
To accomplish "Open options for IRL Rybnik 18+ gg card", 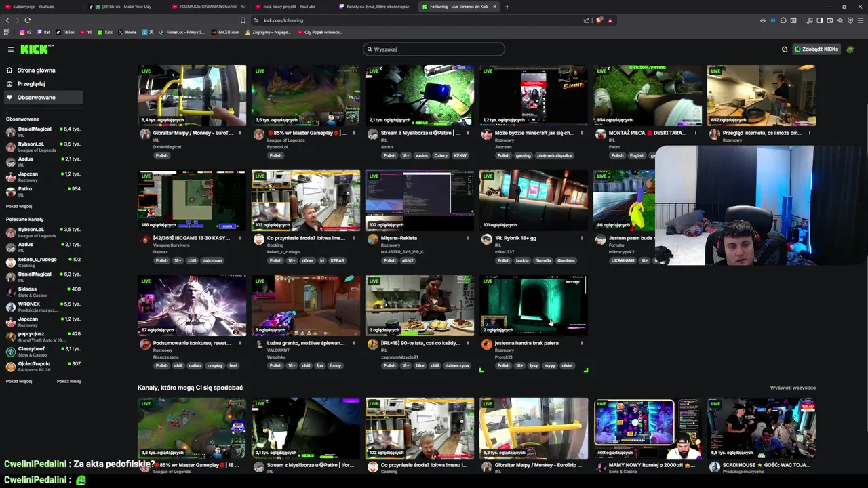I will [581, 238].
